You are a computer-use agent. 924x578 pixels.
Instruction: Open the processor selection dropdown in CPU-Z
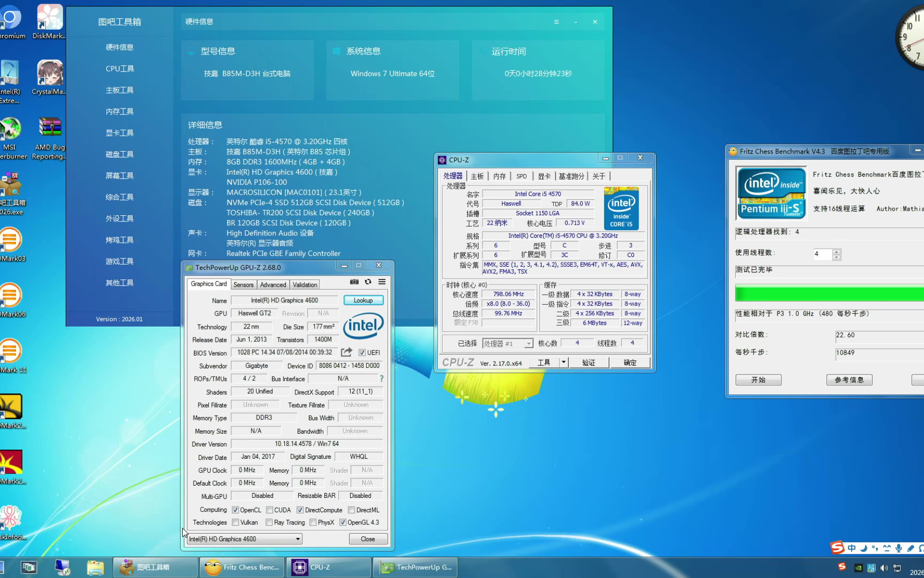(x=508, y=343)
